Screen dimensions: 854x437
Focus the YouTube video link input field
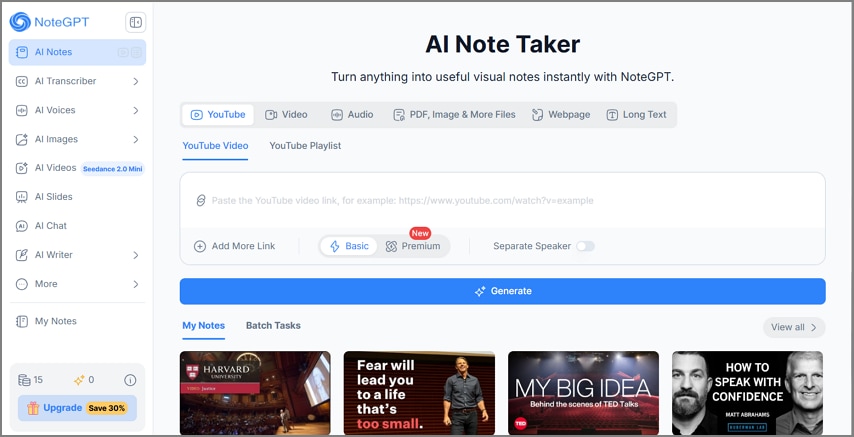502,201
